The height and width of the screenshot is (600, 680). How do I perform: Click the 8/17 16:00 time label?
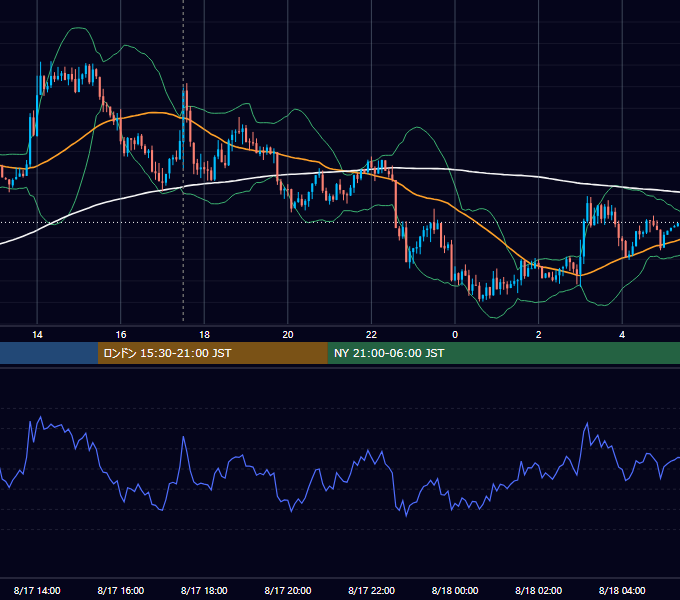tap(121, 590)
